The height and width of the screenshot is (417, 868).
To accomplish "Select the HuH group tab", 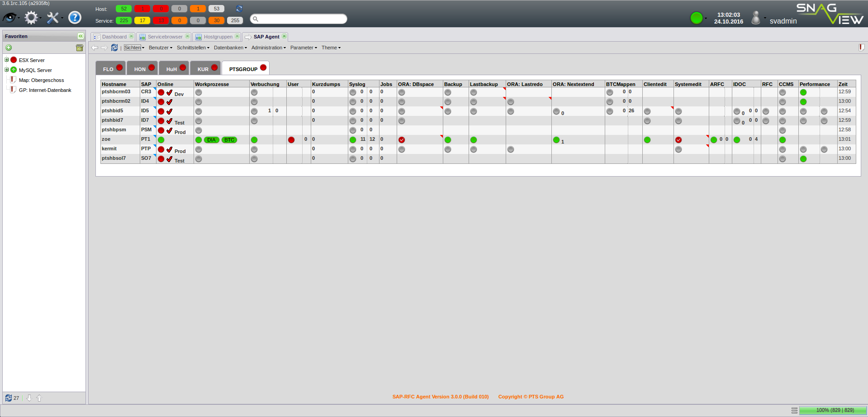I will click(174, 68).
